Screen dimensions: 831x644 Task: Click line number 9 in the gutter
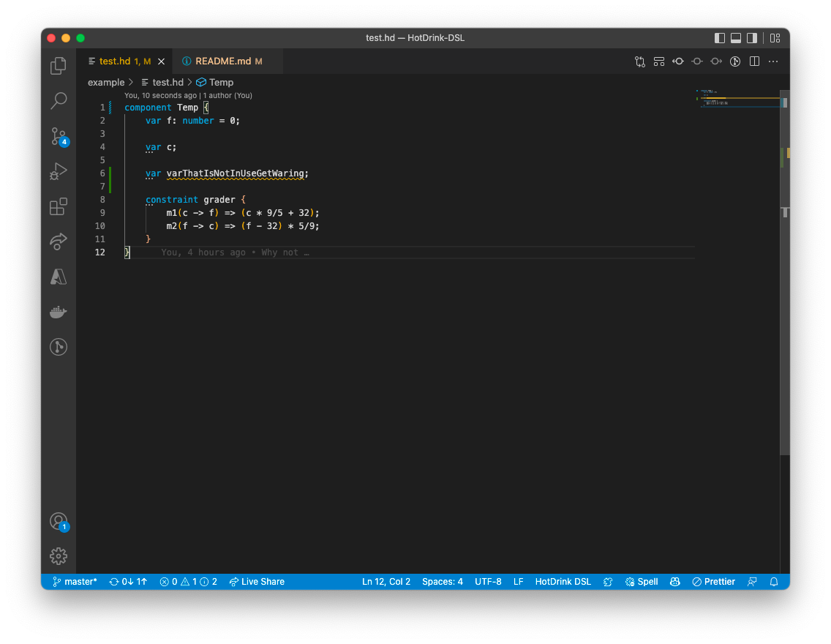[x=102, y=212]
